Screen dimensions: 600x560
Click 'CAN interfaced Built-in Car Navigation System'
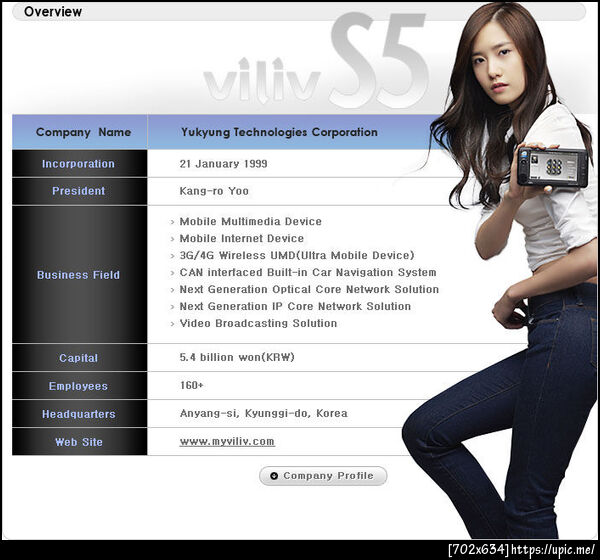pyautogui.click(x=308, y=272)
